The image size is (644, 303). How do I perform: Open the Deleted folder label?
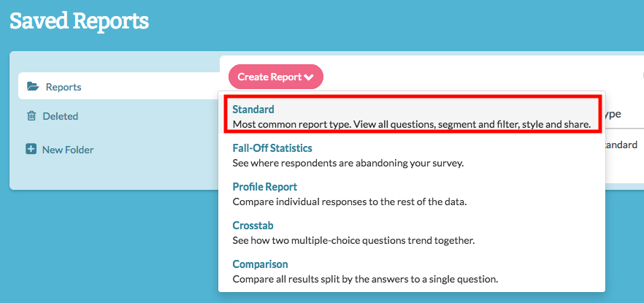(x=61, y=116)
